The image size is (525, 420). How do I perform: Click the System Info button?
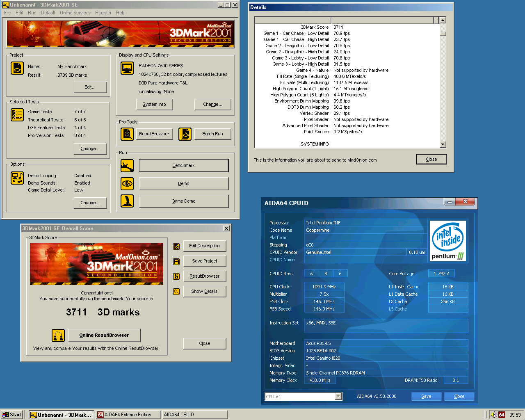[154, 104]
